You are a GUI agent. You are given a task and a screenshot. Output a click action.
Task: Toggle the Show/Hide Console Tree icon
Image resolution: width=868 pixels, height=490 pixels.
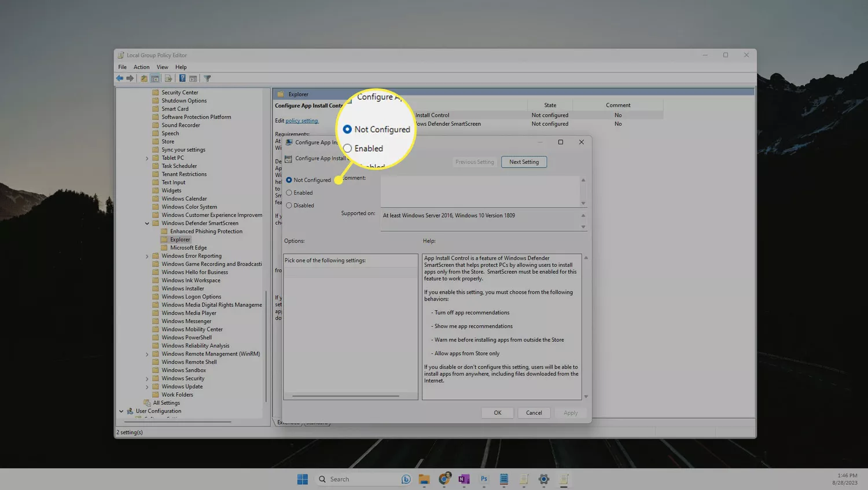click(x=155, y=78)
